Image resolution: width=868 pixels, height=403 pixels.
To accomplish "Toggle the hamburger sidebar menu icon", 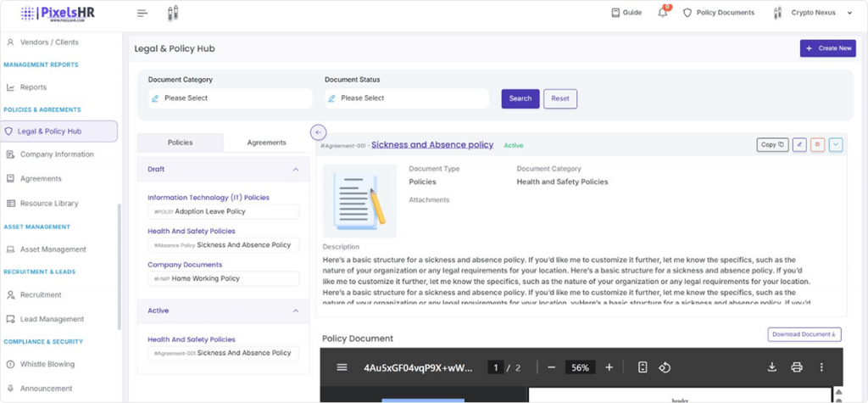I will click(142, 13).
